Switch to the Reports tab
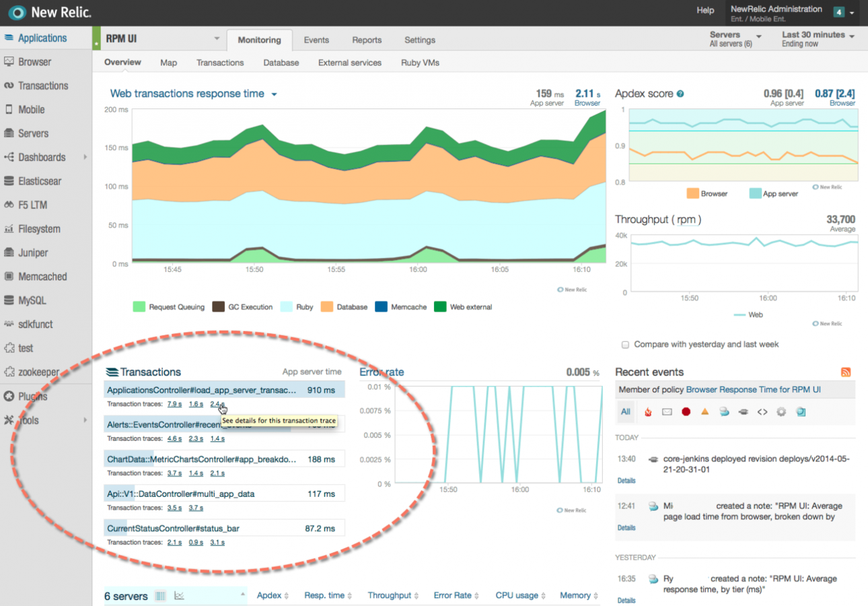868x606 pixels. [x=367, y=40]
